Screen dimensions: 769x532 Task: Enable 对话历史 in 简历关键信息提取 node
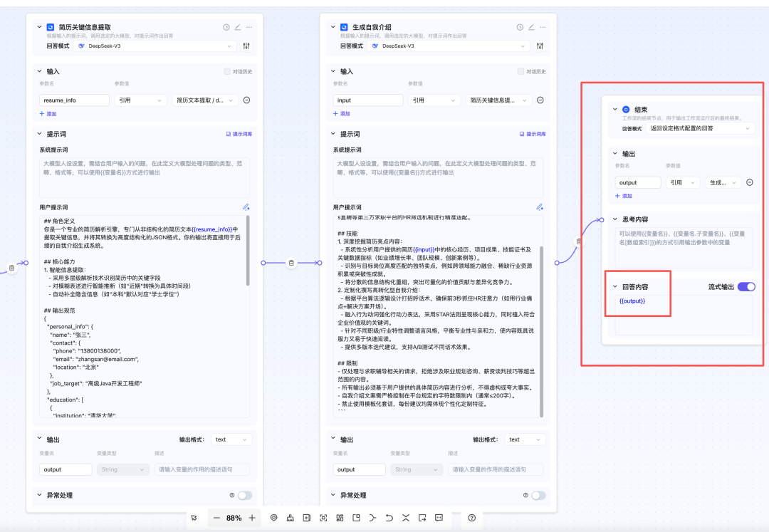point(227,72)
